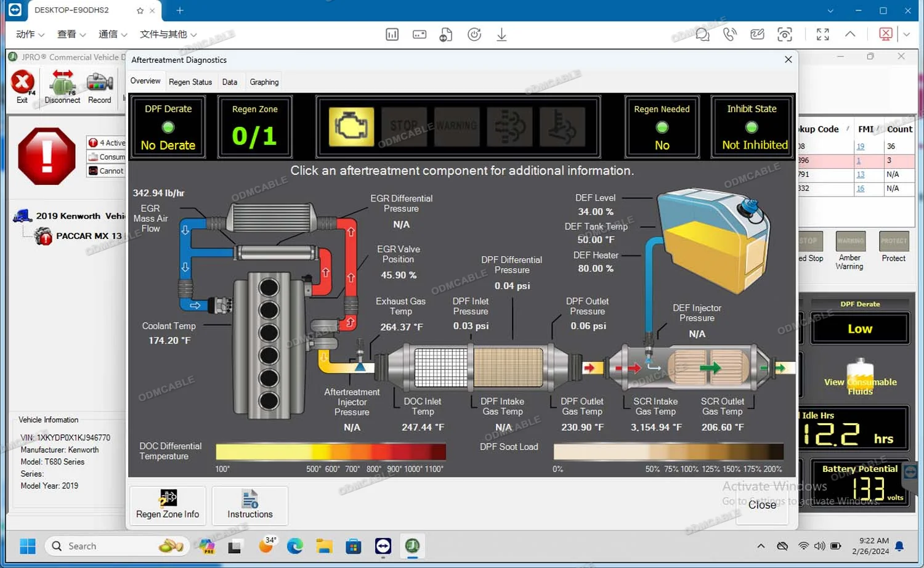
Task: Take a remote screenshot with capture icon
Action: coord(785,34)
